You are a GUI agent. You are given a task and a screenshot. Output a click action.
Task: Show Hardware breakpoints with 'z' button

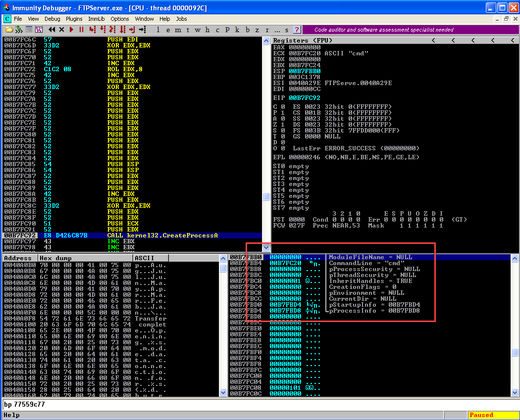click(x=258, y=30)
